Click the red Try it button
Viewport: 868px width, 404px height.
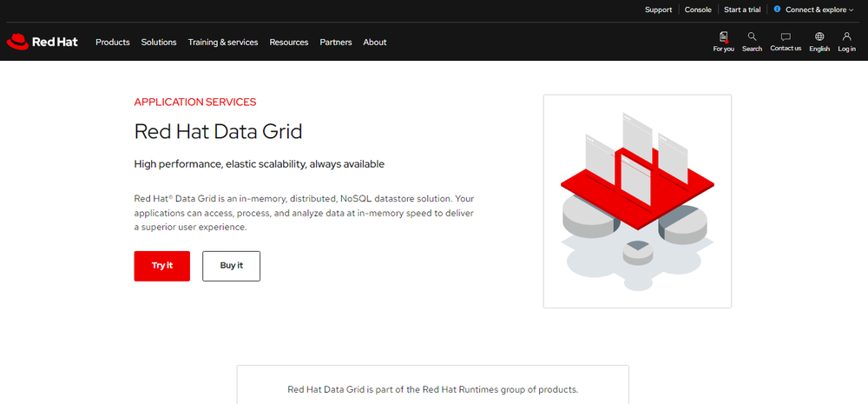click(x=162, y=266)
